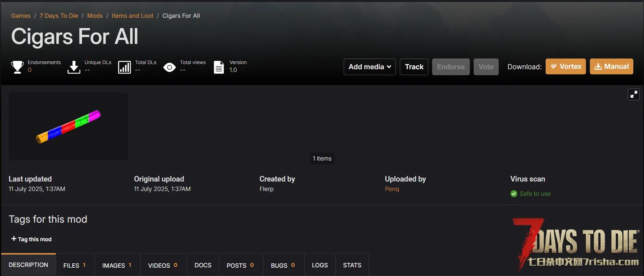The width and height of the screenshot is (644, 276).
Task: Select the DESCRIPTION tab
Action: 28,265
